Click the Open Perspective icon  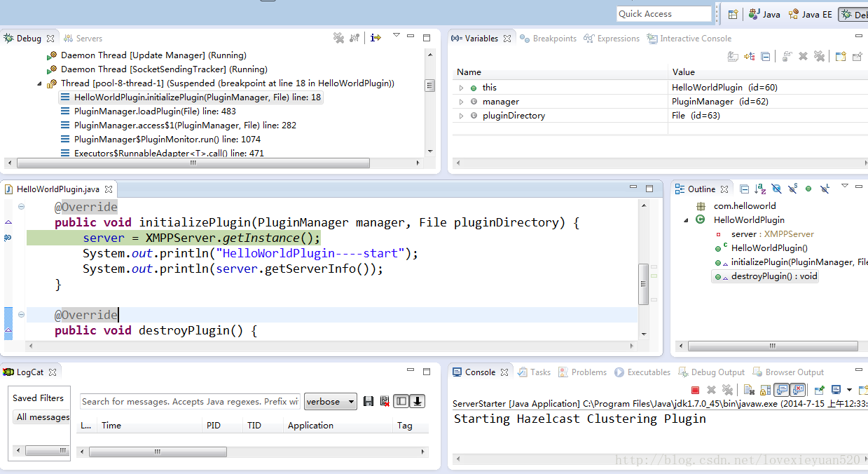[733, 14]
